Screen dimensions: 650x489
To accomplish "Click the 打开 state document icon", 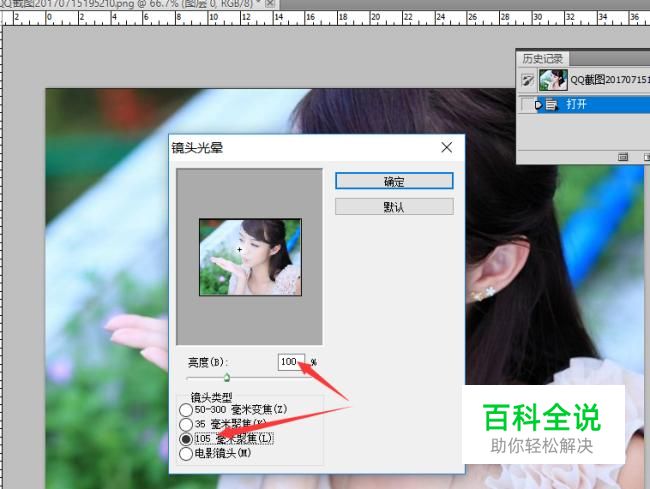I will 551,105.
